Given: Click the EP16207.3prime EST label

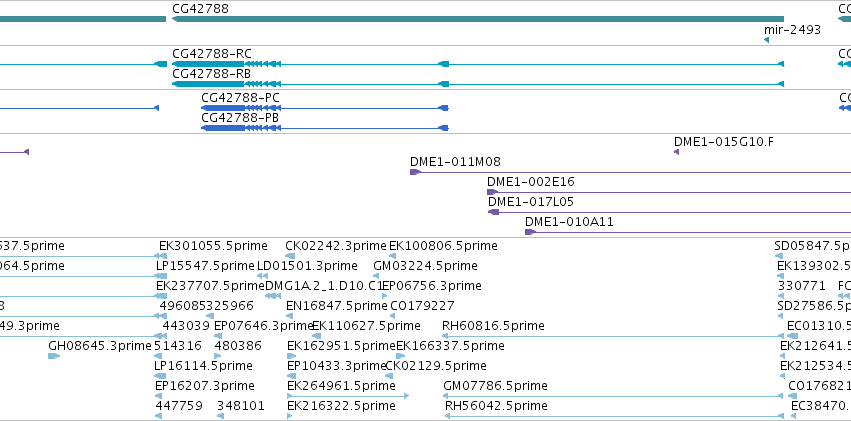Looking at the screenshot, I should [x=205, y=386].
